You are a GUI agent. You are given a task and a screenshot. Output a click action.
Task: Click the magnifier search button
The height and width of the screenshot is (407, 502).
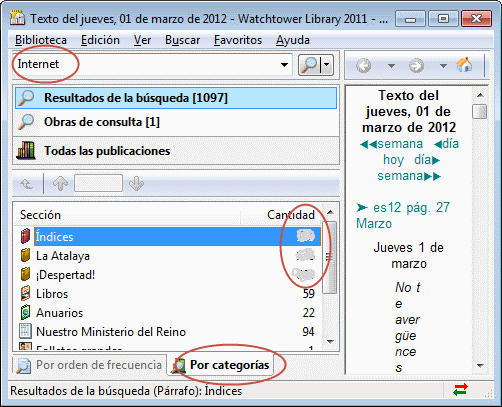pos(309,65)
